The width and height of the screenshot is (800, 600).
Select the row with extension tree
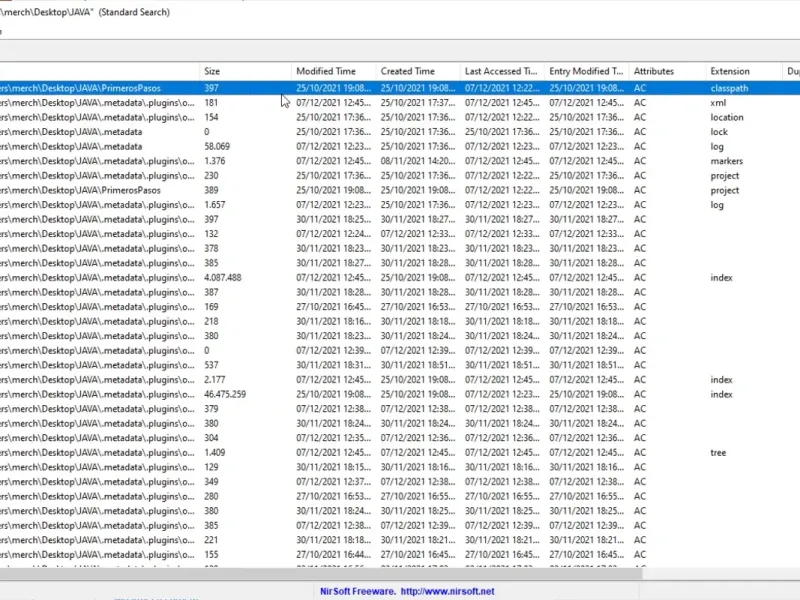(400, 453)
